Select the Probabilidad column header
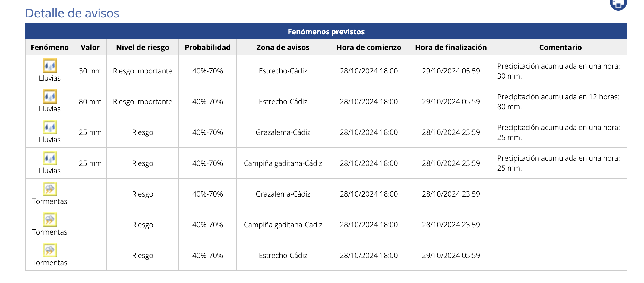This screenshot has height=283, width=644. (207, 47)
